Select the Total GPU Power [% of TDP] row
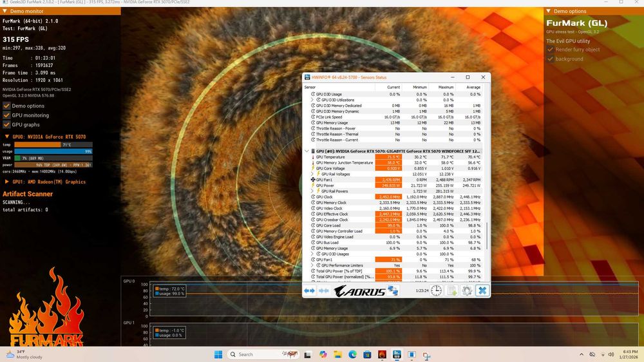644x362 pixels. 396,271
